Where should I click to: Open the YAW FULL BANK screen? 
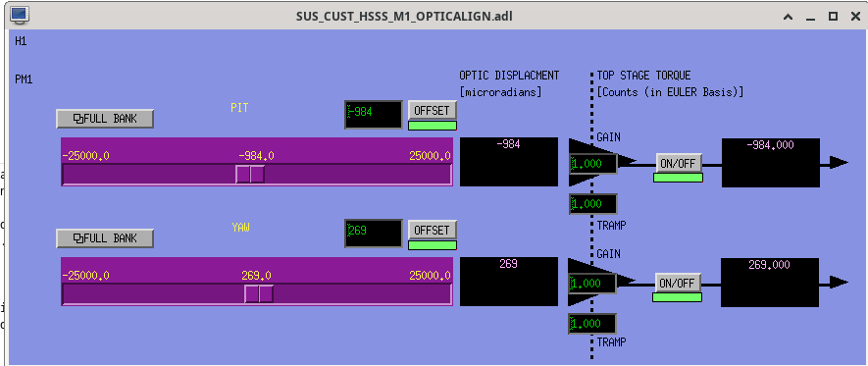(x=105, y=238)
